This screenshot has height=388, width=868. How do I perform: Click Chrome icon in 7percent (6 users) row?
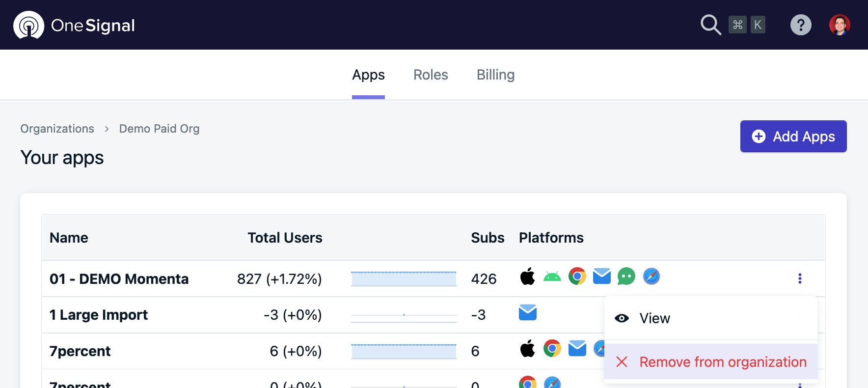tap(552, 349)
